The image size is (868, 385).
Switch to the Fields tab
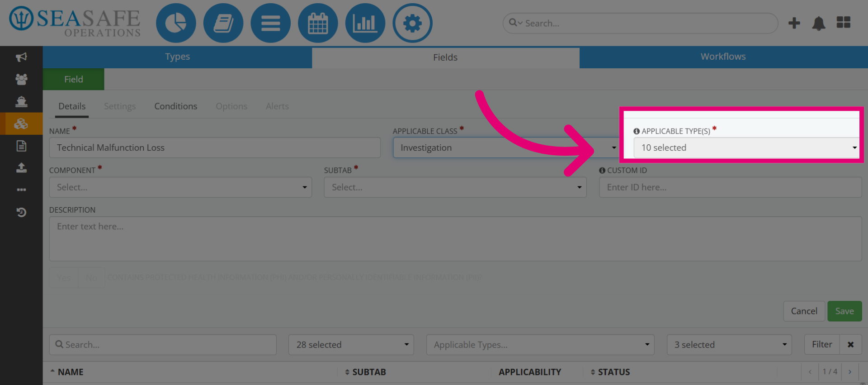click(445, 57)
